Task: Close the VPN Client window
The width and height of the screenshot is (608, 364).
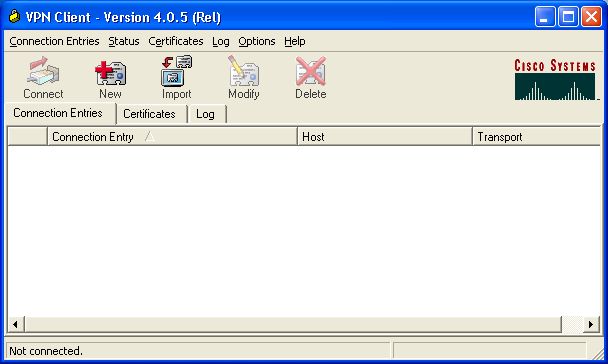Action: click(x=591, y=17)
